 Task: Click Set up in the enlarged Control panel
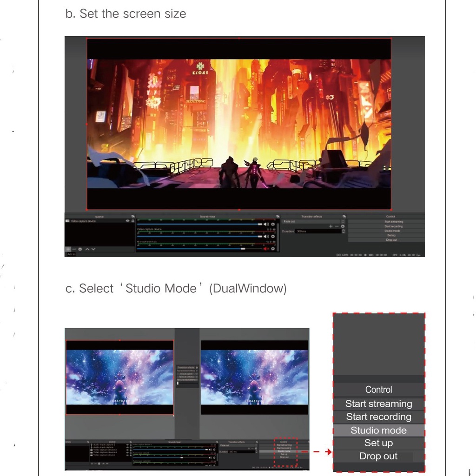click(x=378, y=443)
